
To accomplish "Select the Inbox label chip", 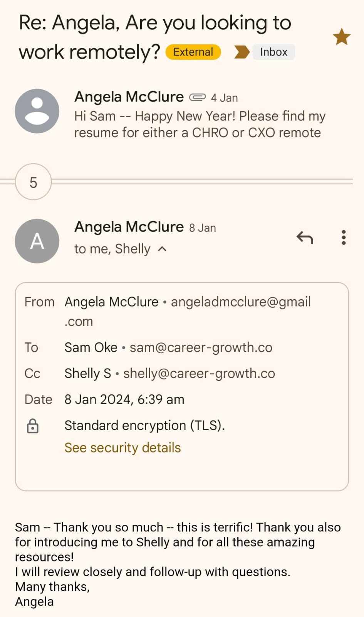I will (273, 52).
